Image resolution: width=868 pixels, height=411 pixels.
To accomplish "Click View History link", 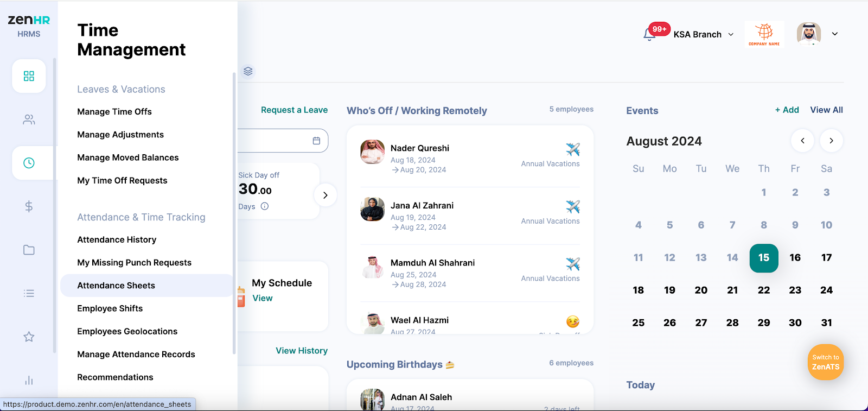I will click(x=302, y=351).
